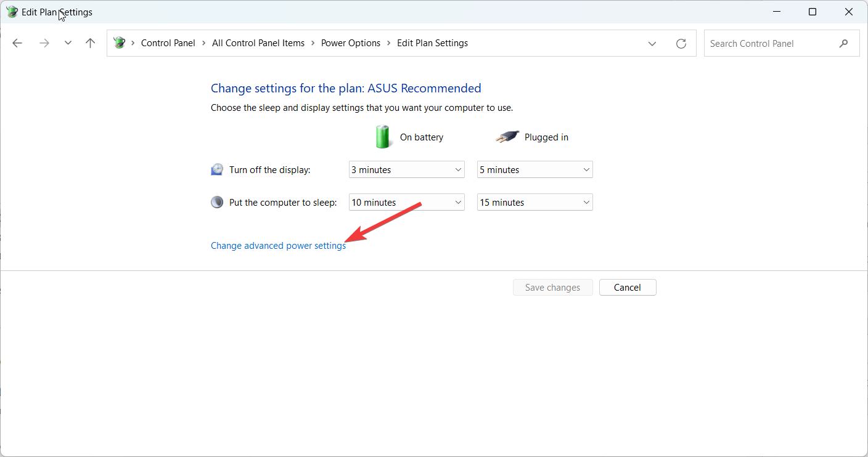The width and height of the screenshot is (868, 457).
Task: Click 'Put the computer to sleep:' label
Action: coord(283,203)
